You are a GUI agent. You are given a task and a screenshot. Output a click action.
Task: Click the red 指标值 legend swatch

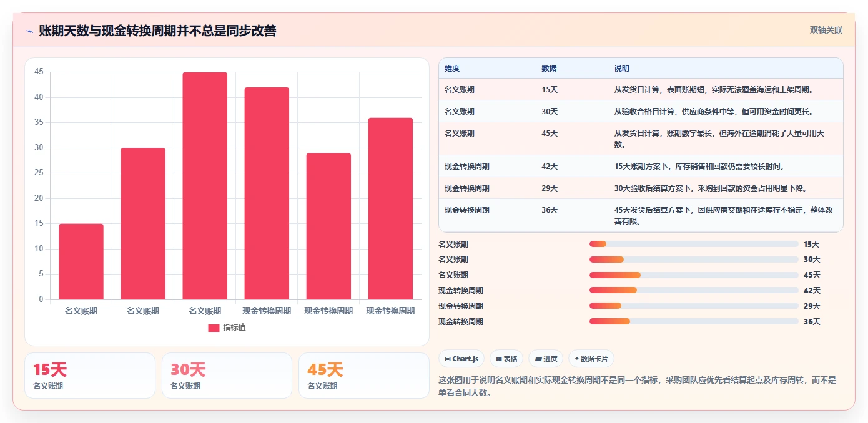[x=214, y=328]
